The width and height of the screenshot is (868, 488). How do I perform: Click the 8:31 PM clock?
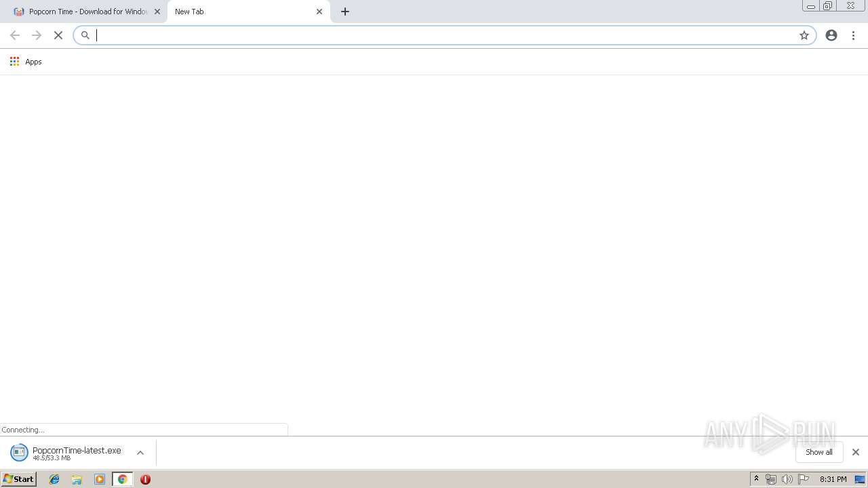833,479
